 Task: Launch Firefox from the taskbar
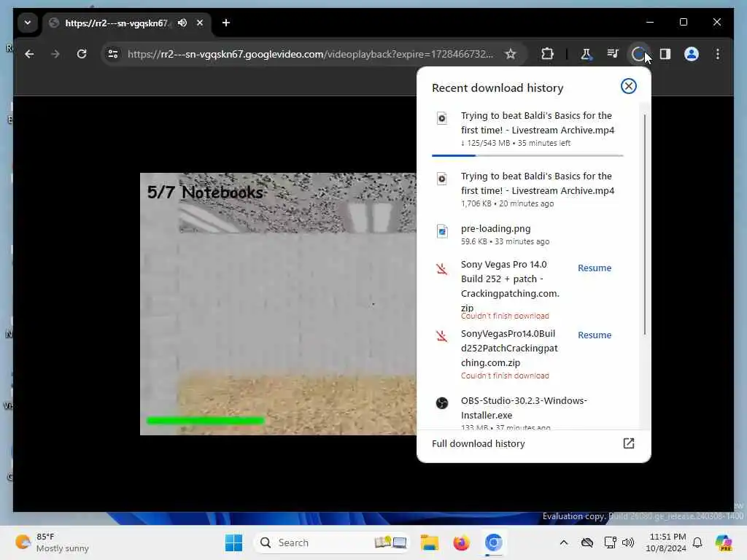pyautogui.click(x=461, y=542)
